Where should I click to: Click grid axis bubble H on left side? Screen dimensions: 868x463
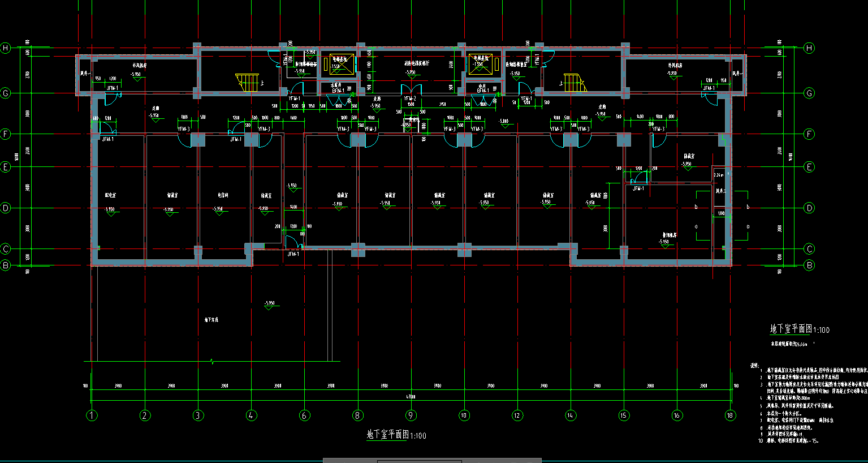pos(6,48)
